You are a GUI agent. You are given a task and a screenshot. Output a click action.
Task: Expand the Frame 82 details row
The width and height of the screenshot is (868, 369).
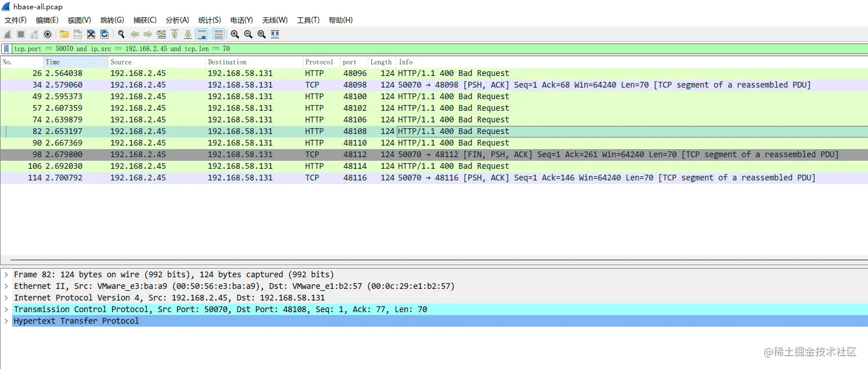pos(6,274)
